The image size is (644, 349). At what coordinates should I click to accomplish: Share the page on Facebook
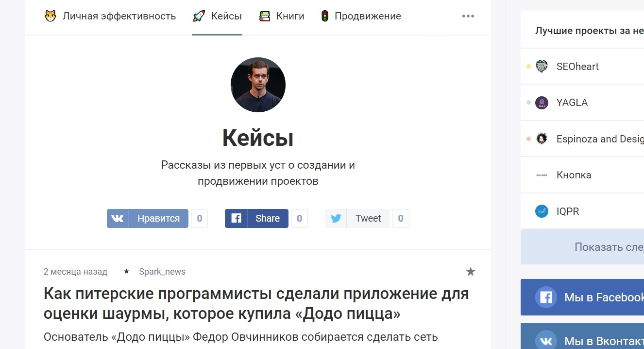[x=256, y=219]
